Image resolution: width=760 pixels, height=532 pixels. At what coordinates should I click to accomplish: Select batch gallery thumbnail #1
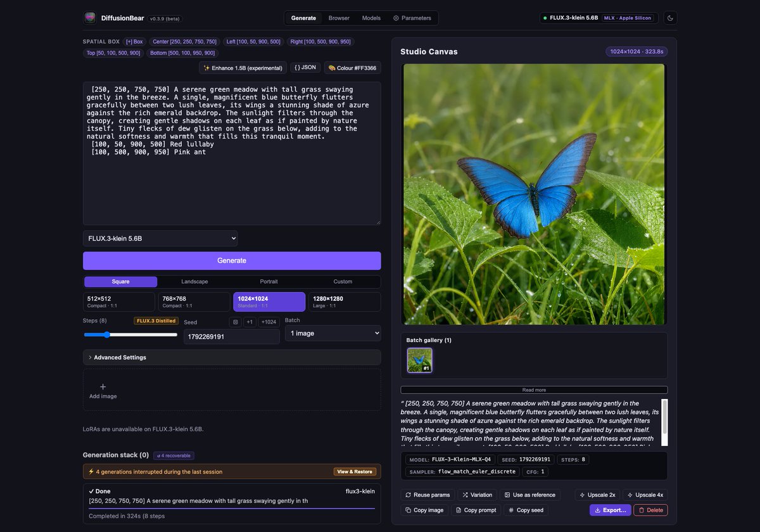(x=419, y=360)
